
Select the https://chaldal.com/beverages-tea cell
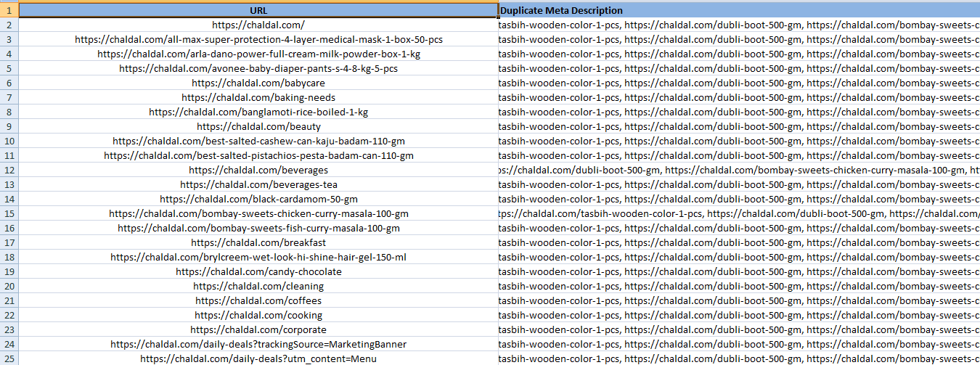[258, 184]
